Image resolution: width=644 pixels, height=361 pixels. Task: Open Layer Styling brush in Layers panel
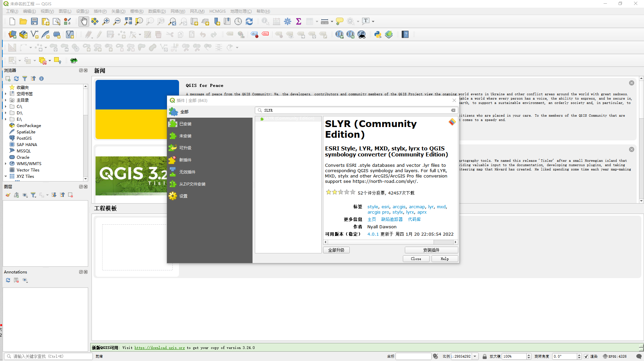pos(8,195)
